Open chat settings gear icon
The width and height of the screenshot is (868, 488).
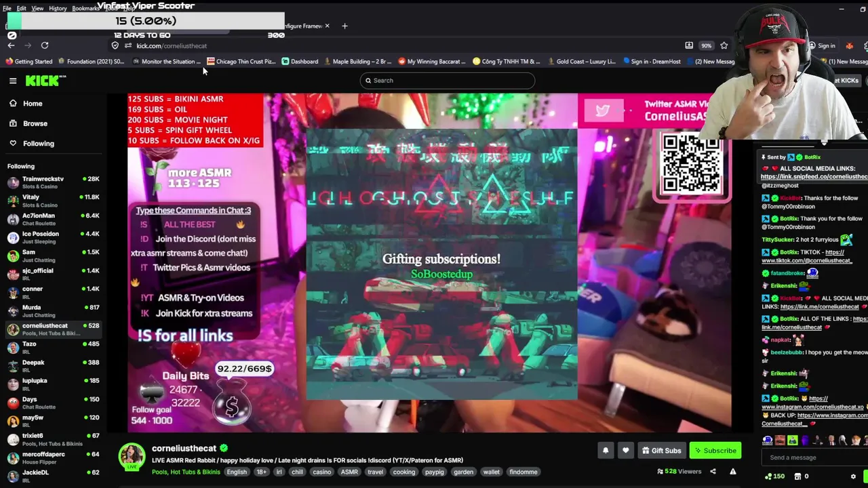(853, 476)
